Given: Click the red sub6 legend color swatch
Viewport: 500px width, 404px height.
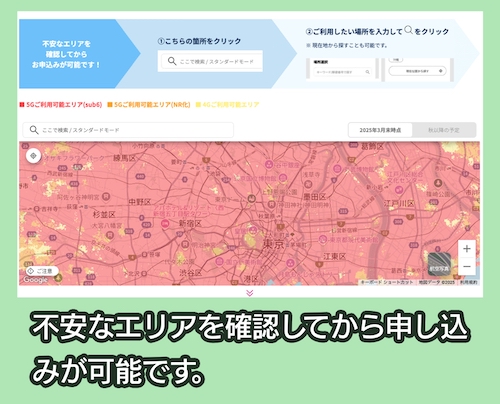Looking at the screenshot, I should [x=22, y=105].
